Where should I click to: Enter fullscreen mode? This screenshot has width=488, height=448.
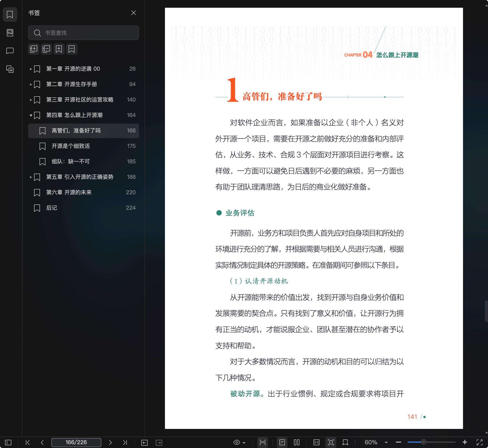tap(480, 442)
